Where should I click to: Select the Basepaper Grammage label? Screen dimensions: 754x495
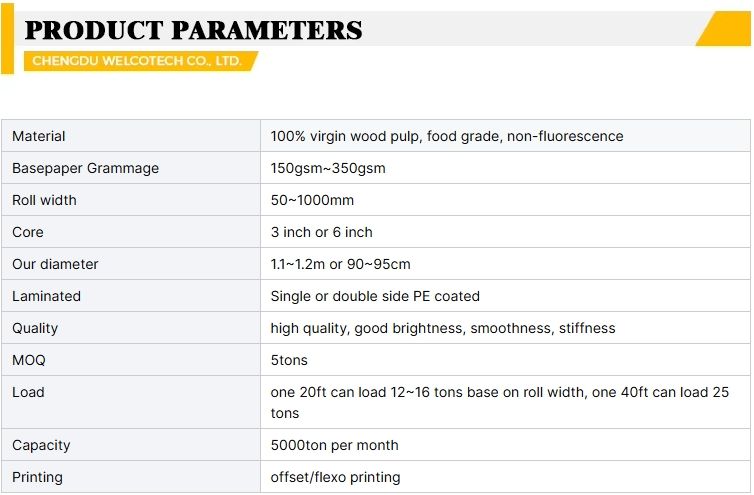85,168
